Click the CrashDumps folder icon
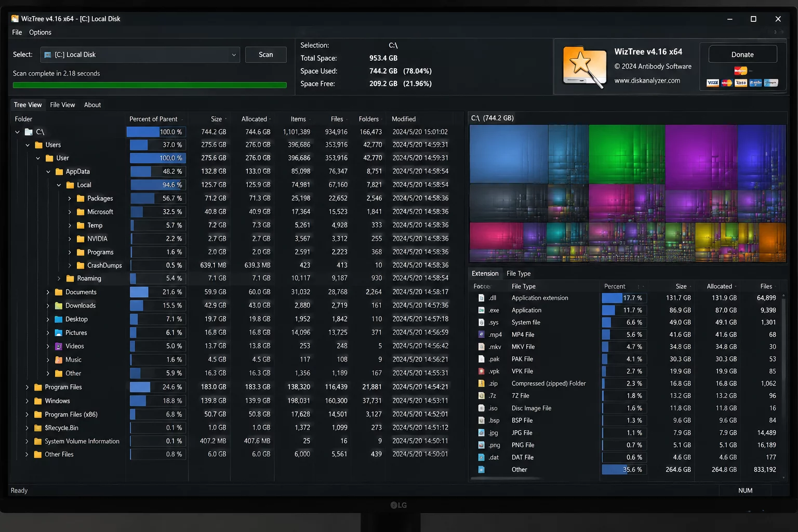This screenshot has width=798, height=532. (81, 265)
